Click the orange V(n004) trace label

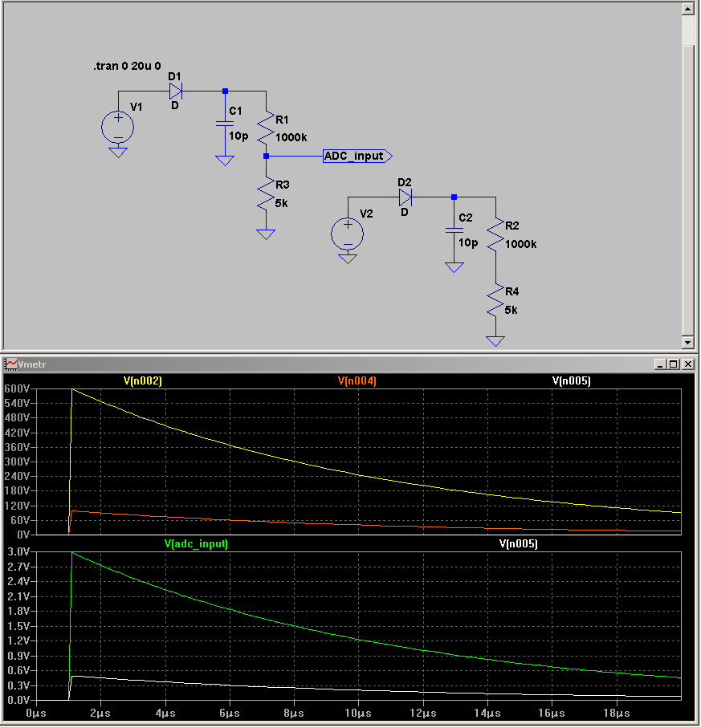[357, 381]
